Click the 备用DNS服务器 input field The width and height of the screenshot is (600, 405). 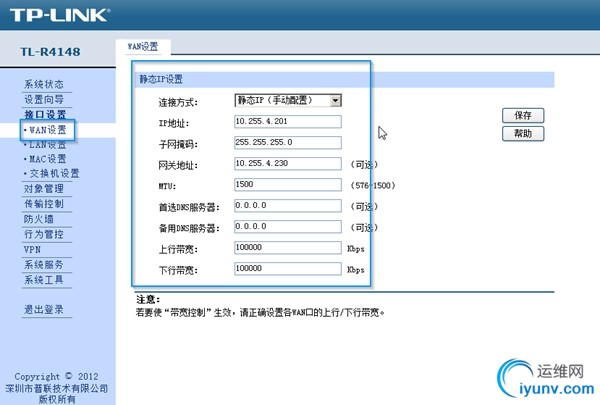288,227
